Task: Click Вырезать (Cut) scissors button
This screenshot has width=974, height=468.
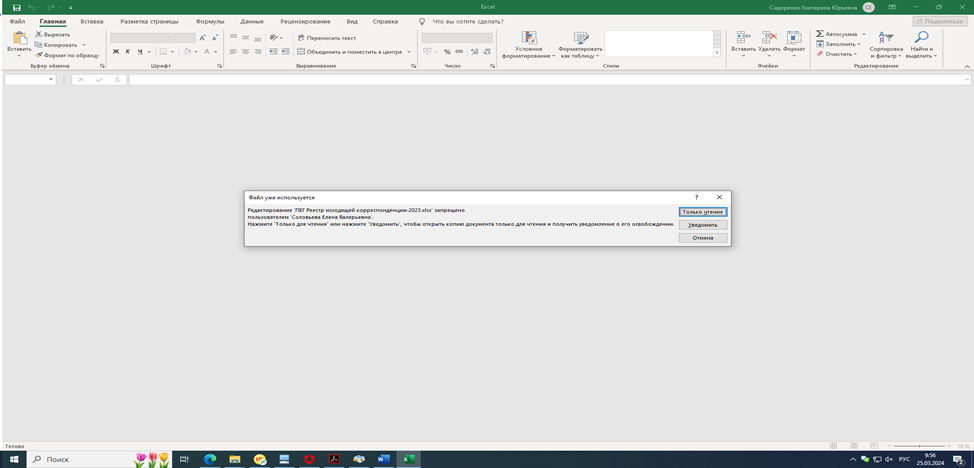Action: pyautogui.click(x=53, y=35)
